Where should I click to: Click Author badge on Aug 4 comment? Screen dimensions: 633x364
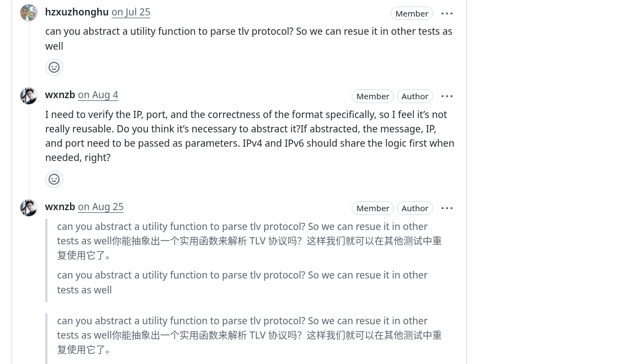(x=415, y=96)
